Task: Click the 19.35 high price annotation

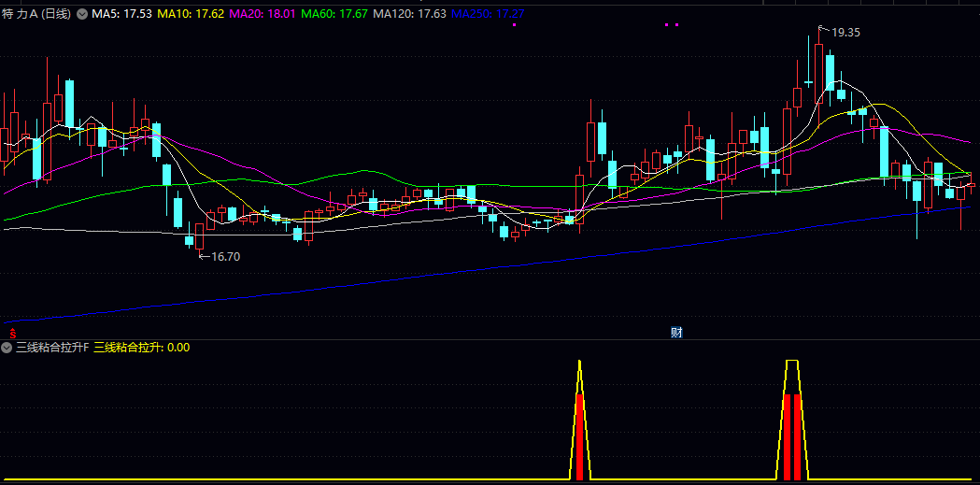Action: point(845,32)
